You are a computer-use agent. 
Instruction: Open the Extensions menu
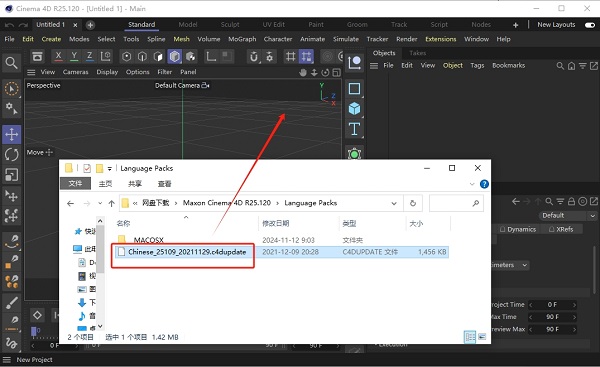pos(441,39)
